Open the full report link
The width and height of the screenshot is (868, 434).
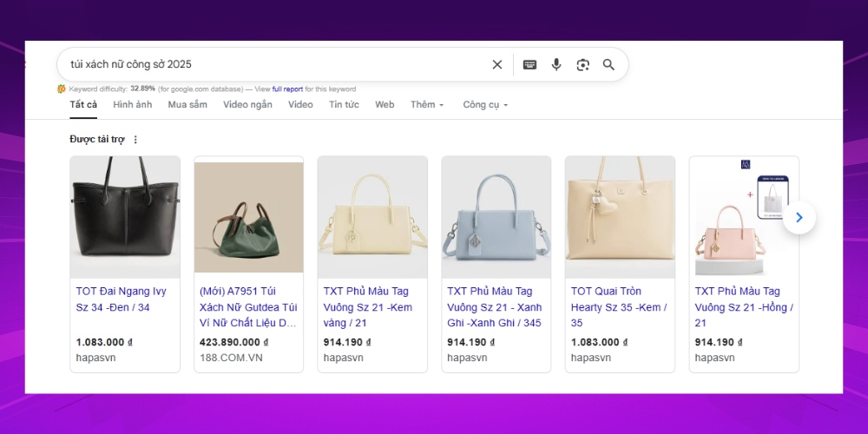287,89
